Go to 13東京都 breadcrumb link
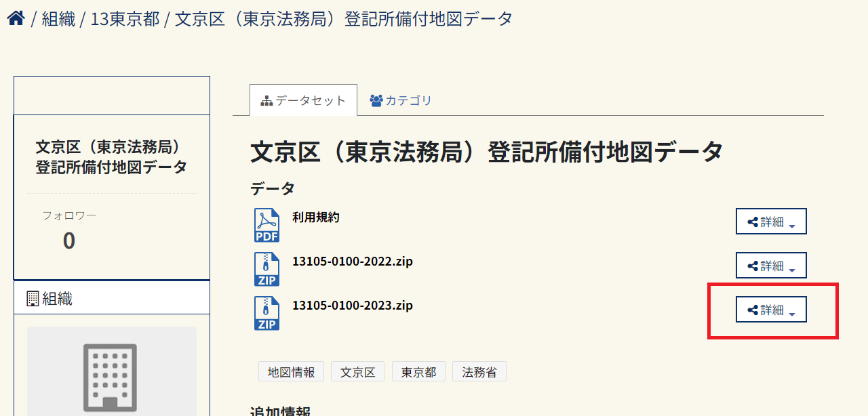The image size is (868, 416). pos(125,19)
